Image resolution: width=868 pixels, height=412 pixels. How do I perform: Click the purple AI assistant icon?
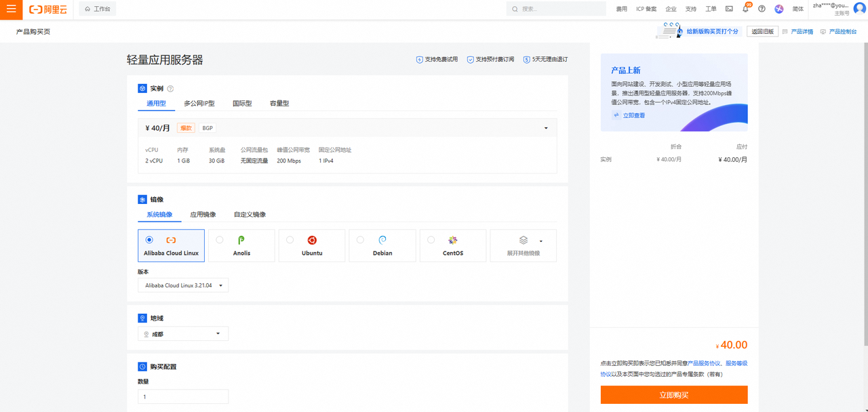click(x=779, y=9)
